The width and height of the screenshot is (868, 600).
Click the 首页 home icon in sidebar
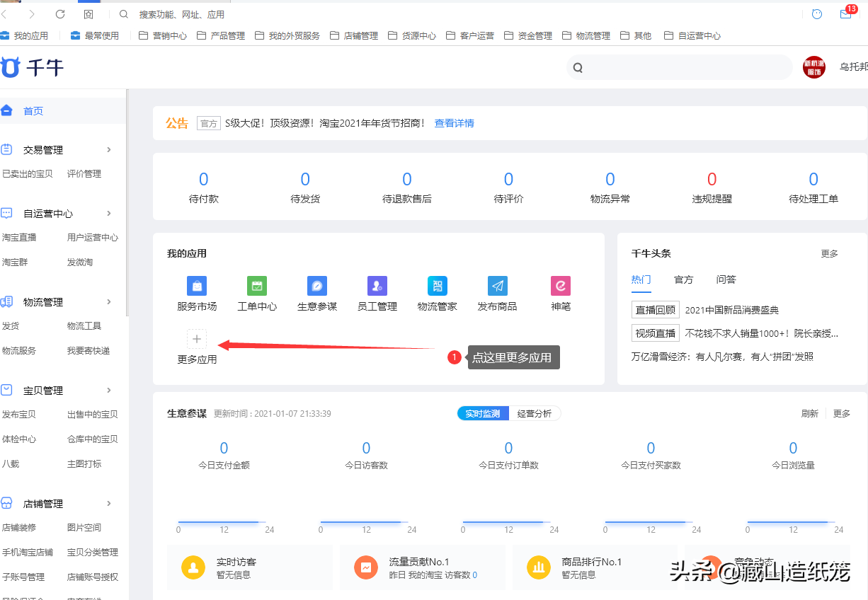pos(7,110)
